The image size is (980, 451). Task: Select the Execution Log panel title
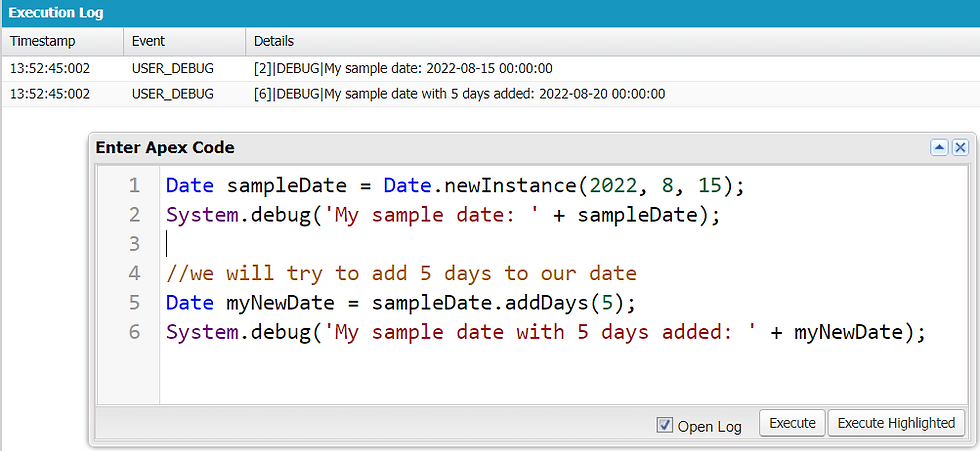point(56,12)
